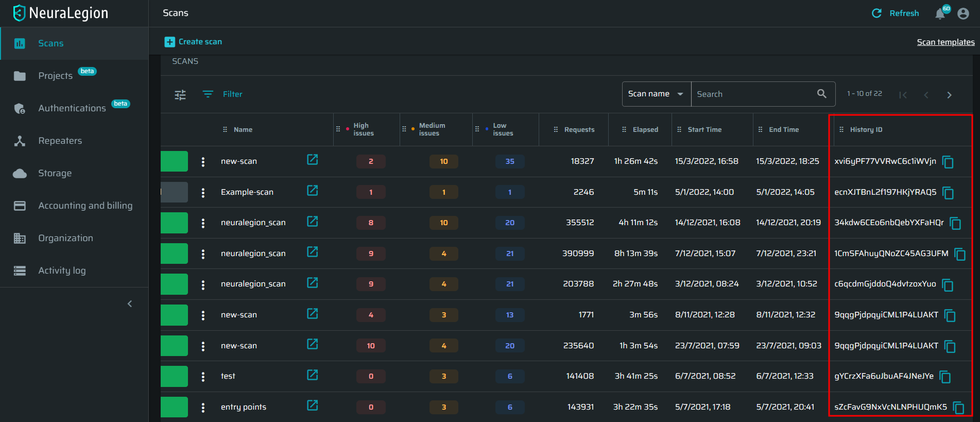Click low issues badge 13

point(510,315)
